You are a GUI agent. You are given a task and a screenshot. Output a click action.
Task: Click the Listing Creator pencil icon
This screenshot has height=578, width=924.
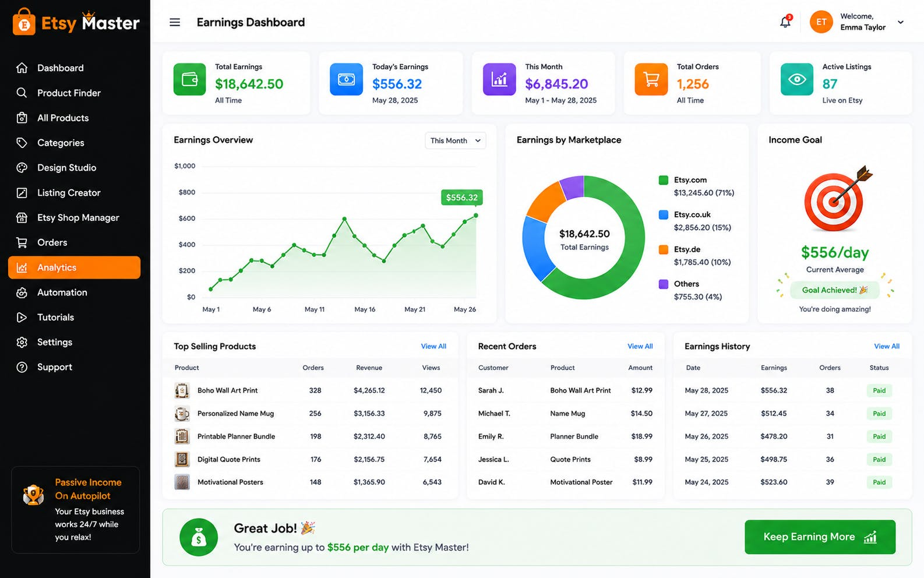click(22, 193)
